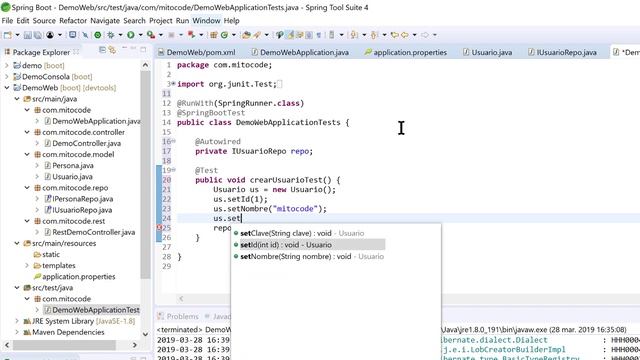Click the error marker on line 25
Screen dimensions: 640x360
pos(159,227)
